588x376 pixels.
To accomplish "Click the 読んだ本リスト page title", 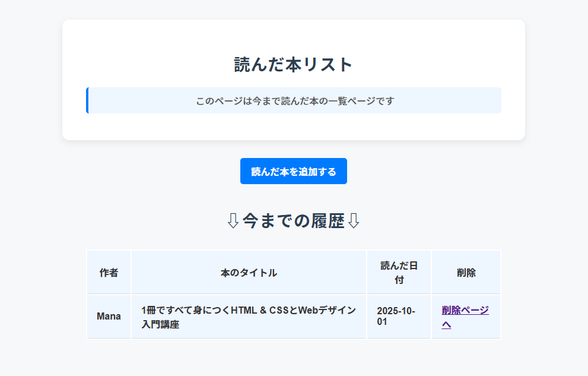I will (293, 64).
